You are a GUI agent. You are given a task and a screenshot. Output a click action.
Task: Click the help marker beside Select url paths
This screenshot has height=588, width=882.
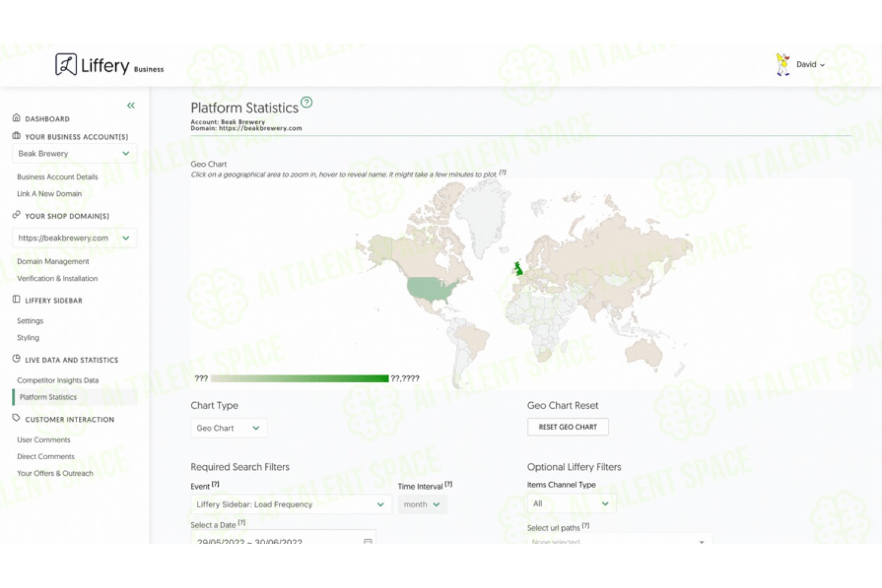click(586, 526)
